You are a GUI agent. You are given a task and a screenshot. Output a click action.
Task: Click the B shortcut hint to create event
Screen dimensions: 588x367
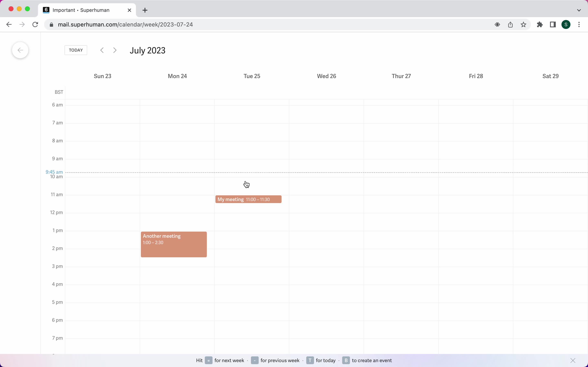346,360
